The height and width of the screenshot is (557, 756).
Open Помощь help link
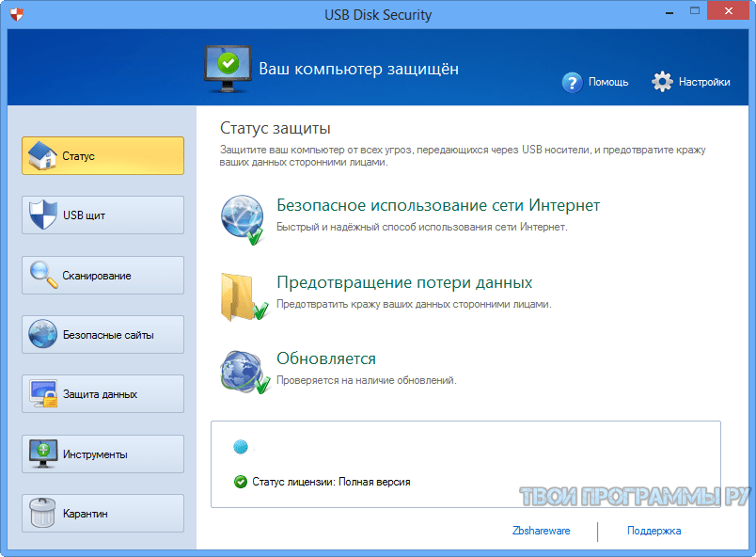(608, 82)
